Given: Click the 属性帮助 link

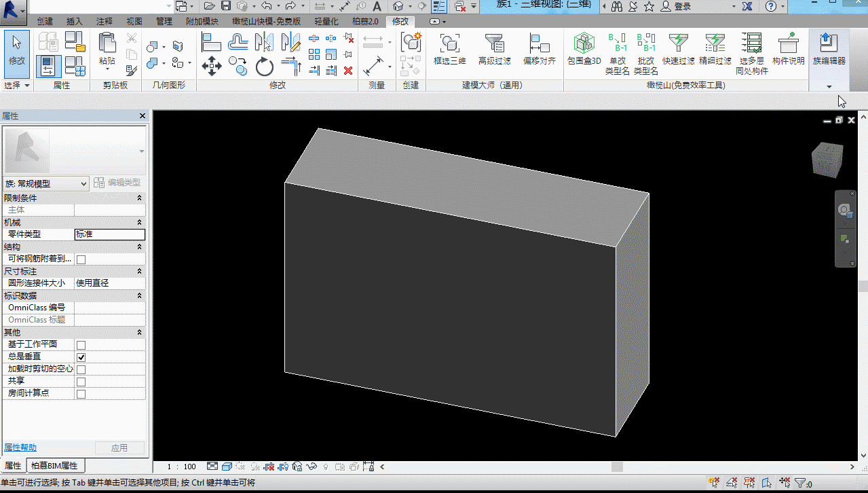Looking at the screenshot, I should coord(20,448).
